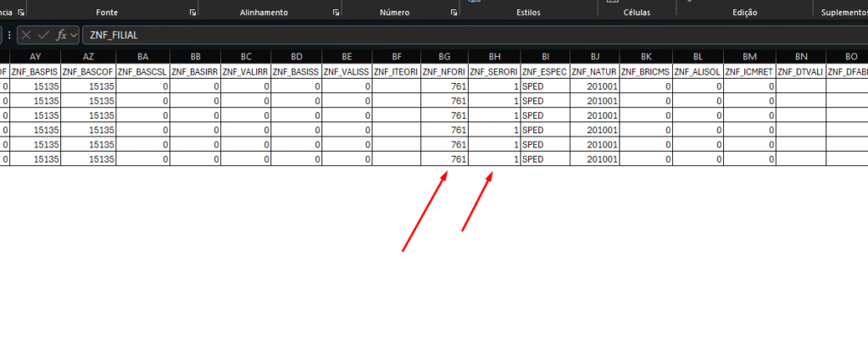Screen dimensions: 868x351
Task: Select column BG header
Action: (444, 57)
